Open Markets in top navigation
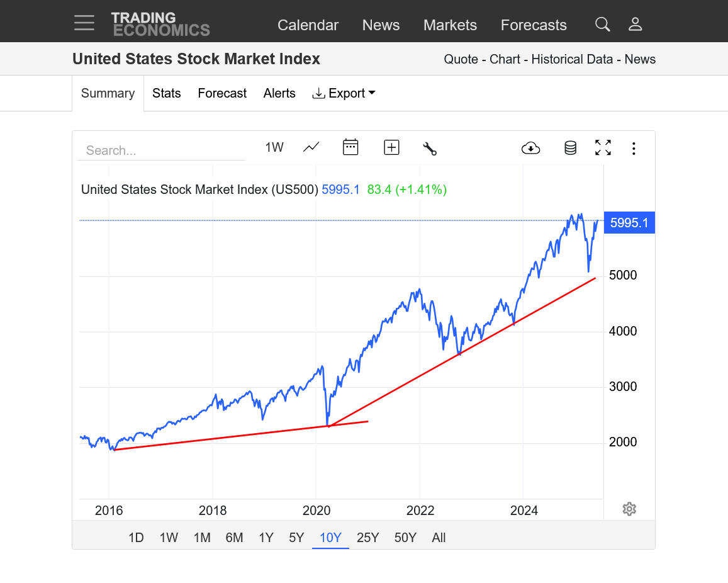This screenshot has width=728, height=583. coord(450,25)
